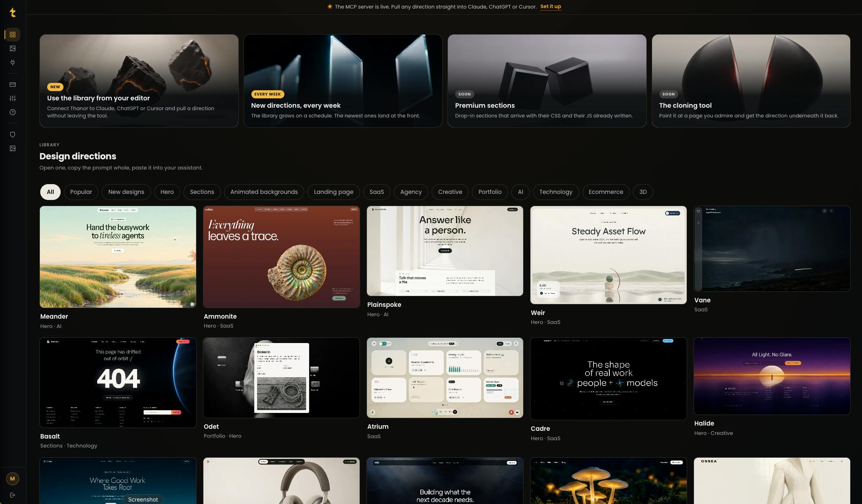Open the image icon beneath the grid icon

click(x=13, y=48)
